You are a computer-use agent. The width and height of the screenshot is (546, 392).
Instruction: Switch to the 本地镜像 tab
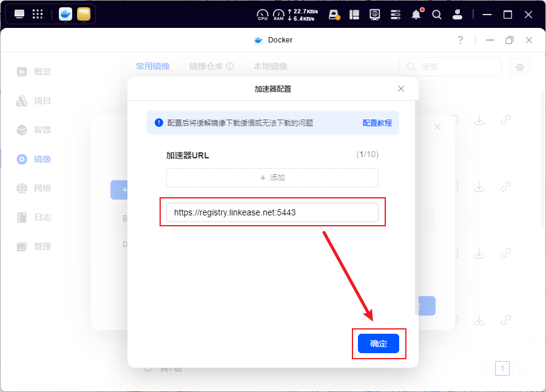pyautogui.click(x=271, y=66)
